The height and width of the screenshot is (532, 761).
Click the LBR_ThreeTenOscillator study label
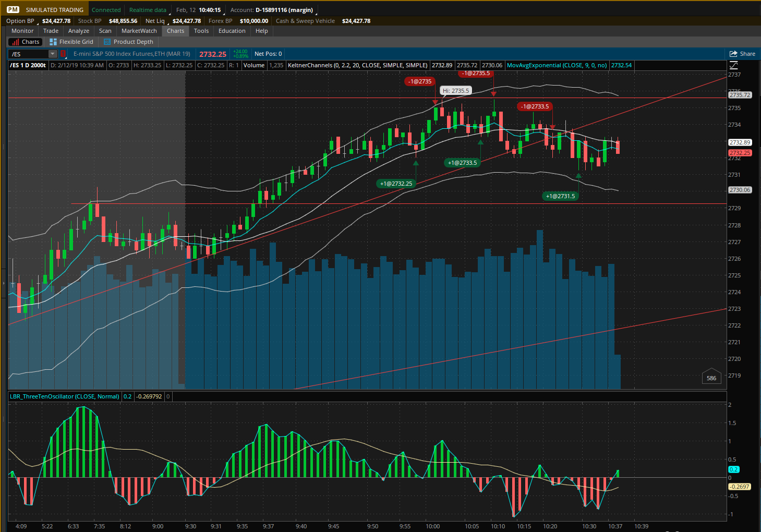pos(65,396)
